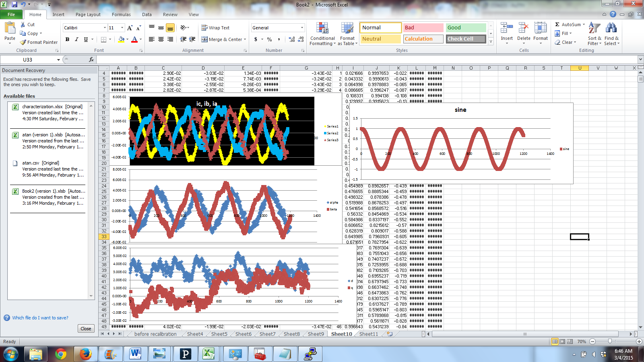Apply borders with the Borders icon
This screenshot has width=644, height=362.
coord(104,39)
